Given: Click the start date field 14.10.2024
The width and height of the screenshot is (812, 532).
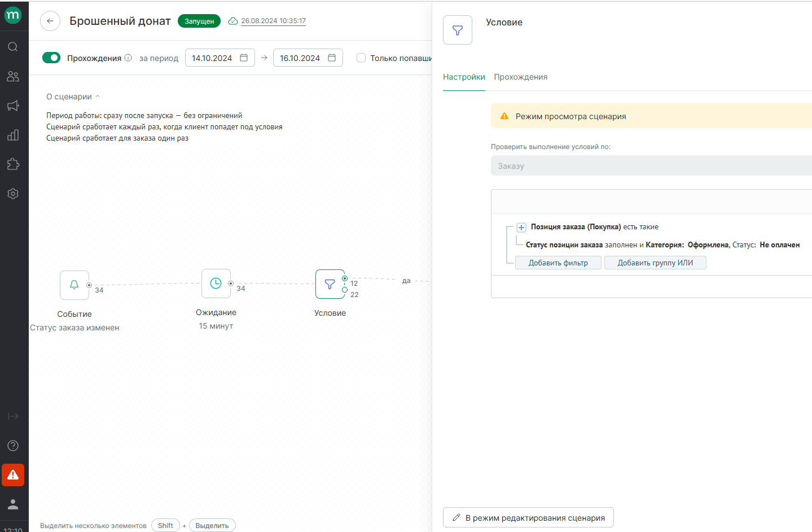Looking at the screenshot, I should pyautogui.click(x=220, y=58).
